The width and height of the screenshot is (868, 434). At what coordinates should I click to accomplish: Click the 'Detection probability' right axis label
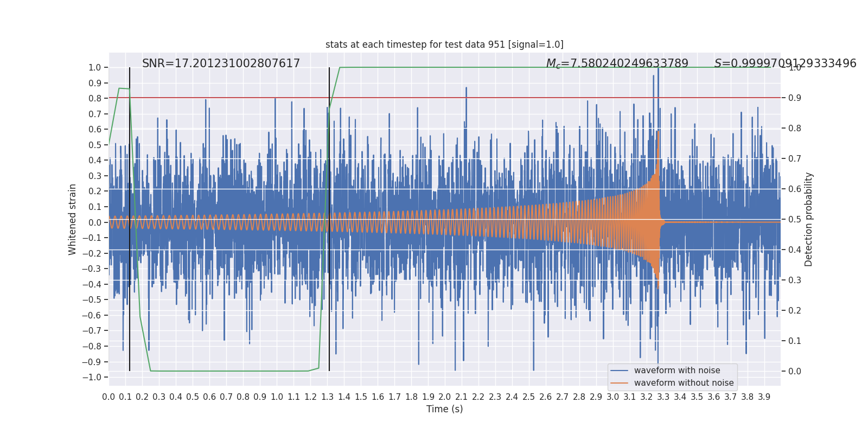click(x=809, y=219)
